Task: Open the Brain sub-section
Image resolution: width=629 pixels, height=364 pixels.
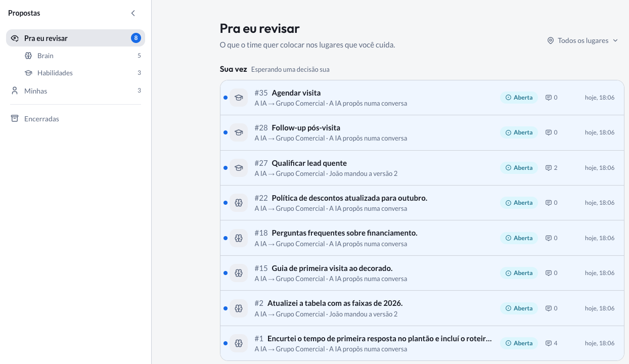Action: coord(82,56)
